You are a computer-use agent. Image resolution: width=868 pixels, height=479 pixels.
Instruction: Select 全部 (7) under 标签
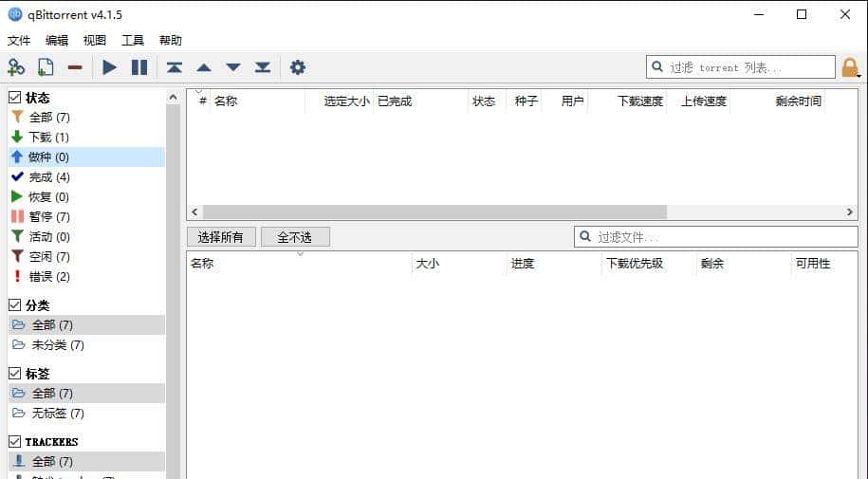click(x=87, y=394)
